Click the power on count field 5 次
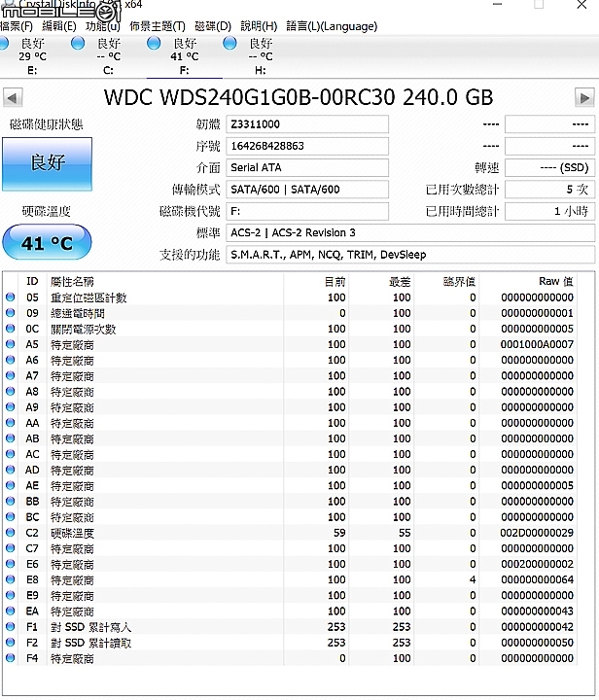Image resolution: width=599 pixels, height=700 pixels. (x=550, y=190)
